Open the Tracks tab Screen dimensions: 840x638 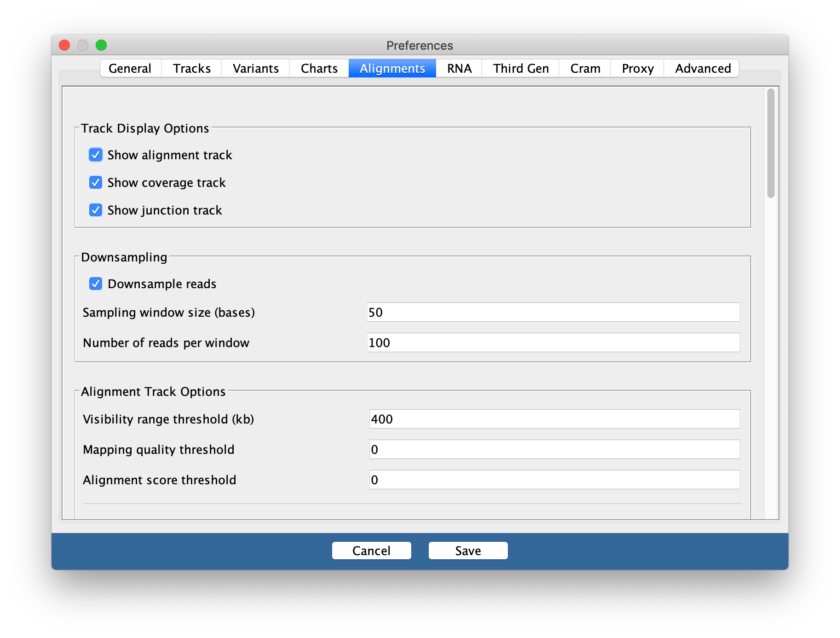click(x=191, y=69)
